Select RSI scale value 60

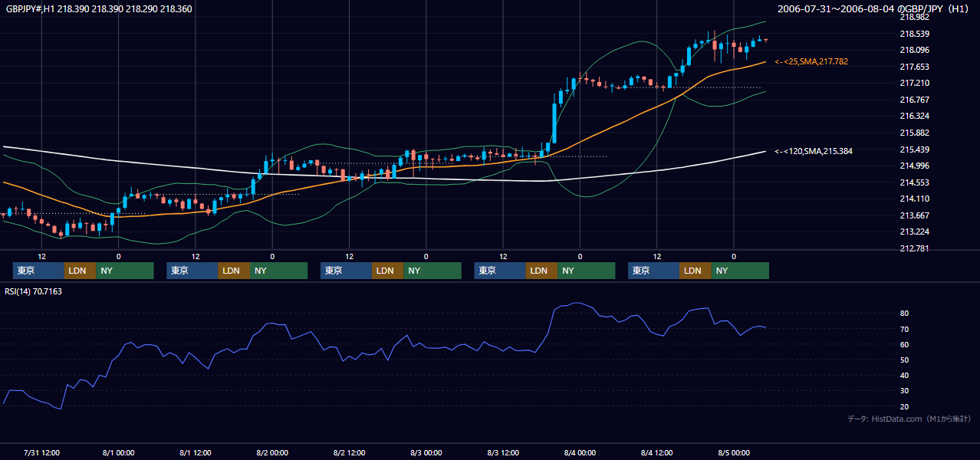[904, 344]
